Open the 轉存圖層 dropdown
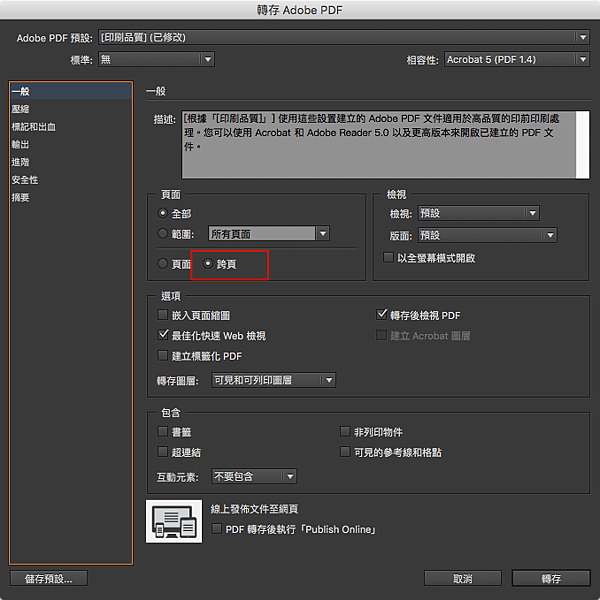600x600 pixels. coord(273,380)
